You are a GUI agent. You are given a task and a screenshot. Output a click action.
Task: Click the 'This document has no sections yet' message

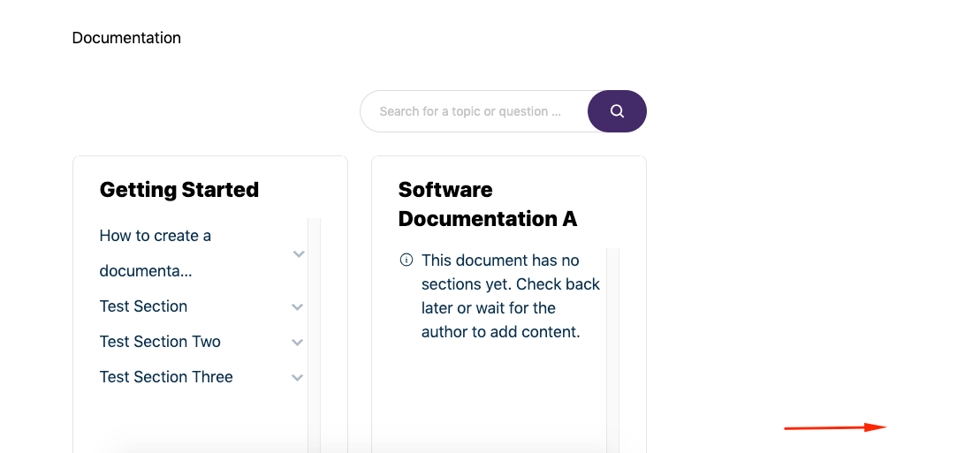tap(511, 296)
